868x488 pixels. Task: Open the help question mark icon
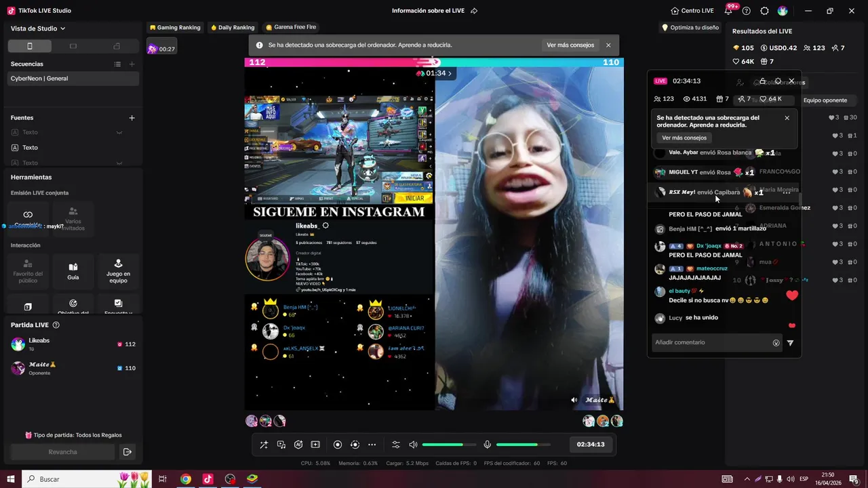[747, 11]
